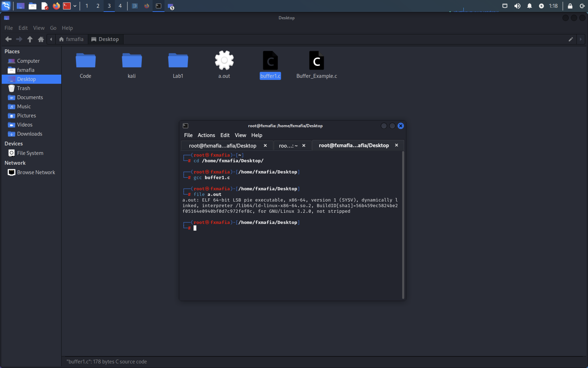The image size is (588, 368).
Task: Select the terminal window task in panel
Action: point(158,6)
